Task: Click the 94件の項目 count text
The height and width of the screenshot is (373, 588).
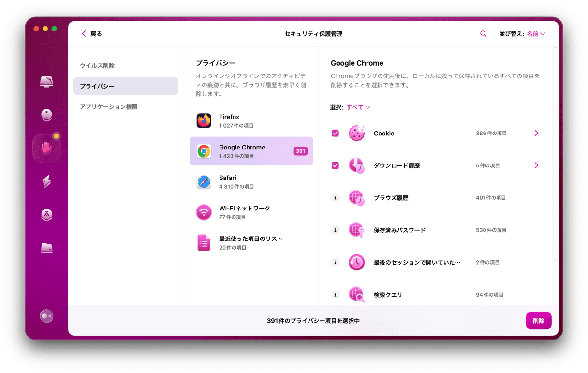Action: [x=489, y=294]
